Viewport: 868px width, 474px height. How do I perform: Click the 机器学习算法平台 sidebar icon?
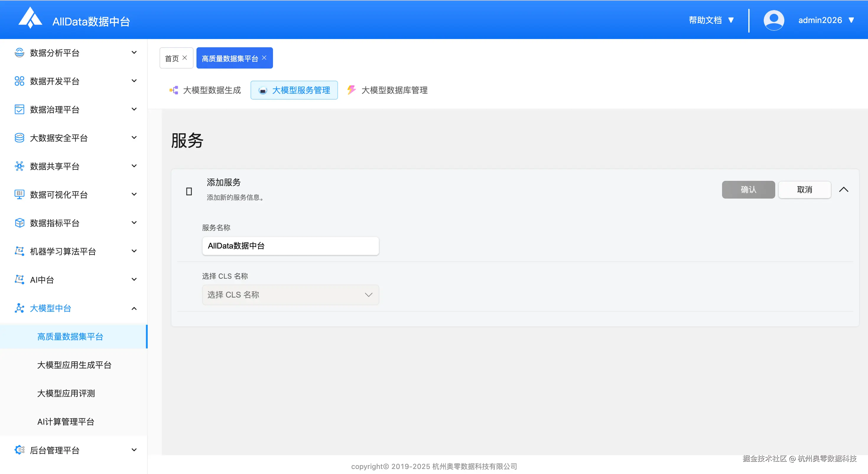tap(19, 251)
